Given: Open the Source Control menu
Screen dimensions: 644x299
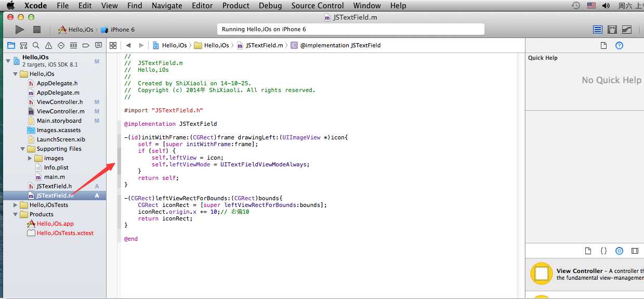Looking at the screenshot, I should 318,6.
